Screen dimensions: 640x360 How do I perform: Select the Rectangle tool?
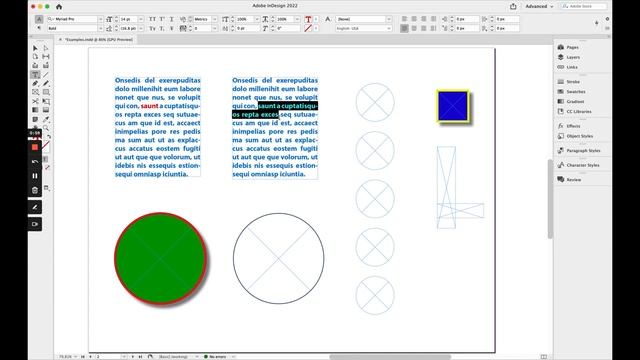coord(46,92)
